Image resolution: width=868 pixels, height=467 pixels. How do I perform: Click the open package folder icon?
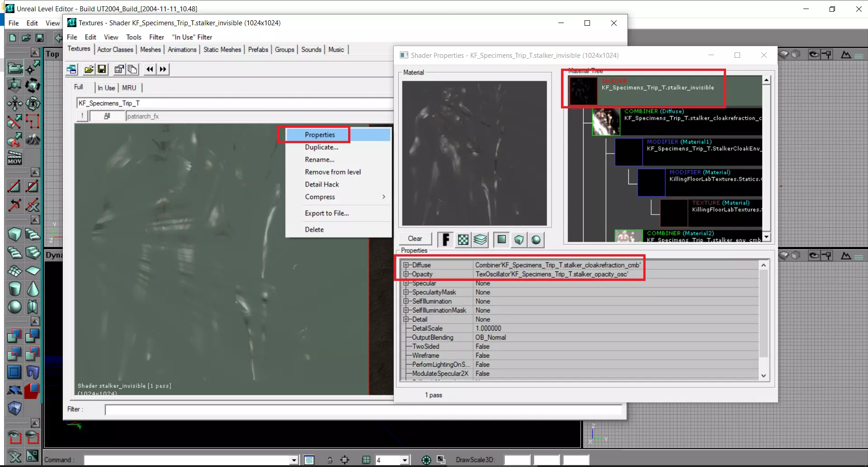coord(89,69)
